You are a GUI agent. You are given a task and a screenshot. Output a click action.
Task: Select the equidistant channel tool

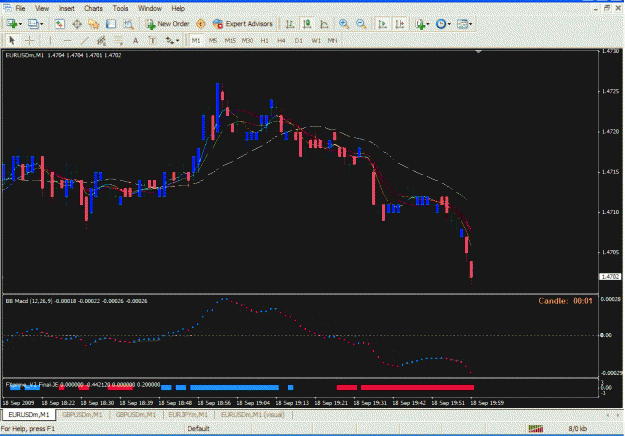coord(101,40)
